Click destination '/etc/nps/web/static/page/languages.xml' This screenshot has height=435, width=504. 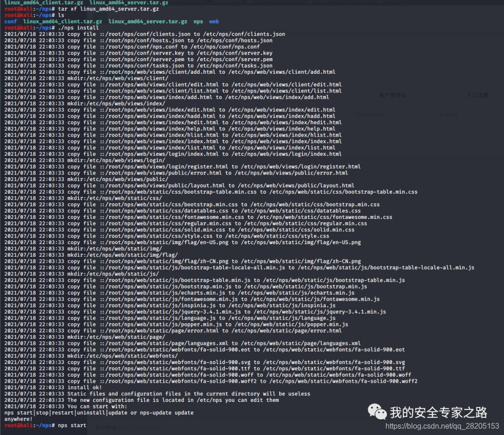[x=301, y=344]
